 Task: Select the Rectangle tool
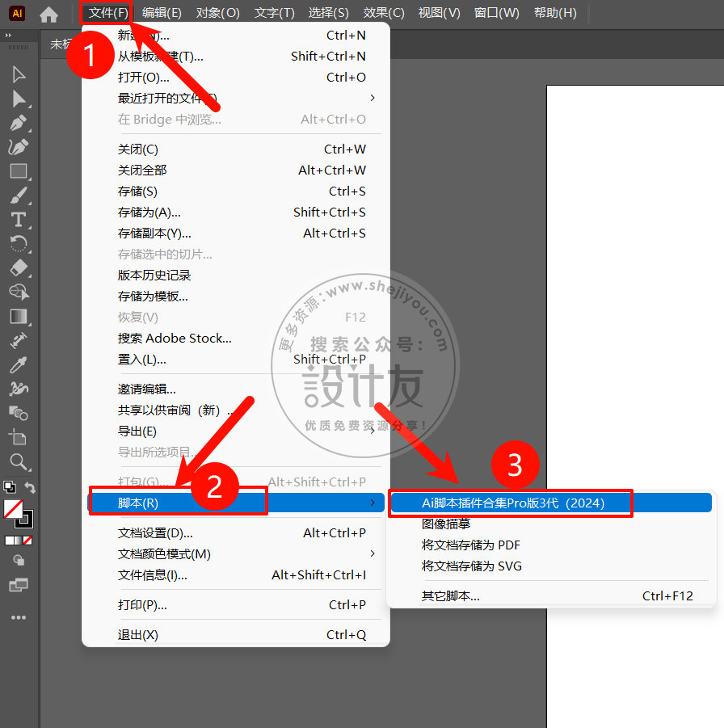click(x=19, y=171)
